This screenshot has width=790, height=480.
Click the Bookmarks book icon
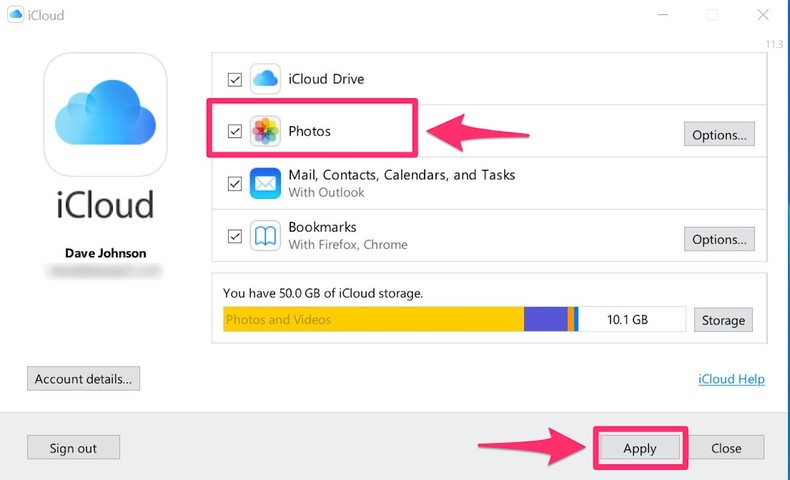[265, 237]
